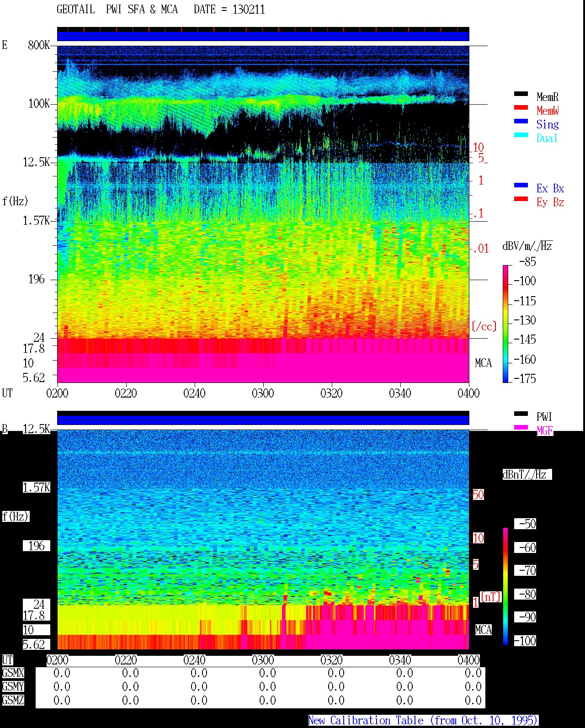The width and height of the screenshot is (585, 728).
Task: Click the 100K frequency axis label
Action: click(x=39, y=104)
